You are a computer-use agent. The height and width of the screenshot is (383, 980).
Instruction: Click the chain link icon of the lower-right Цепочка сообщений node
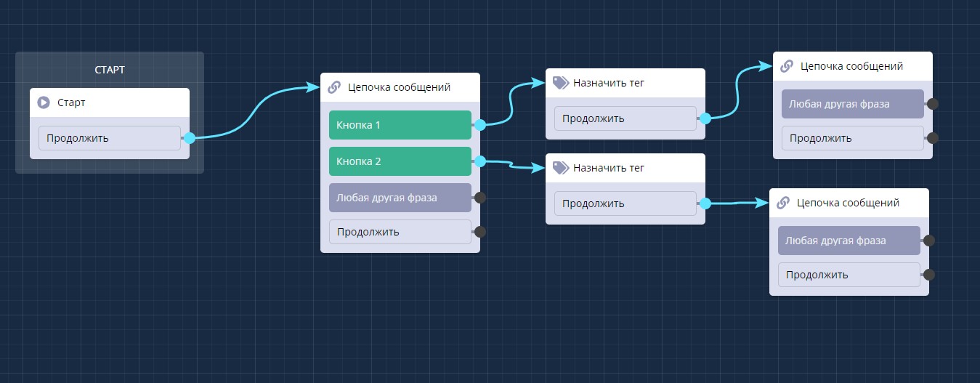pyautogui.click(x=783, y=203)
